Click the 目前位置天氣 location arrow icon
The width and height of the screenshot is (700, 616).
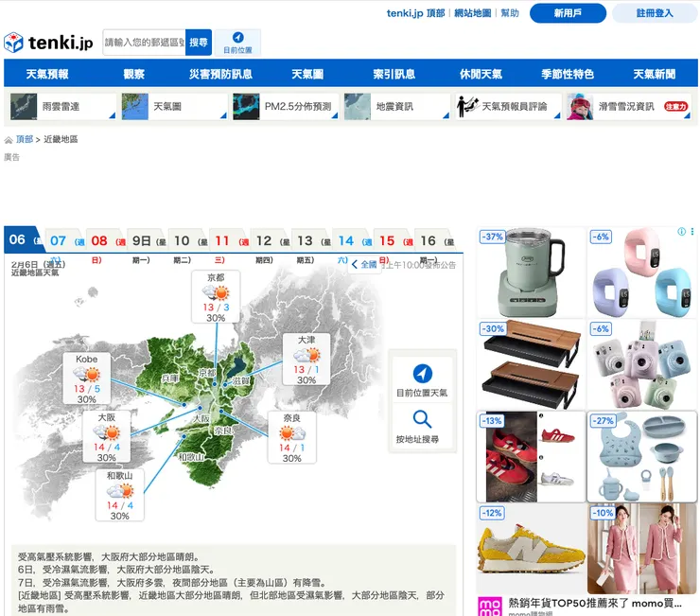pyautogui.click(x=422, y=374)
